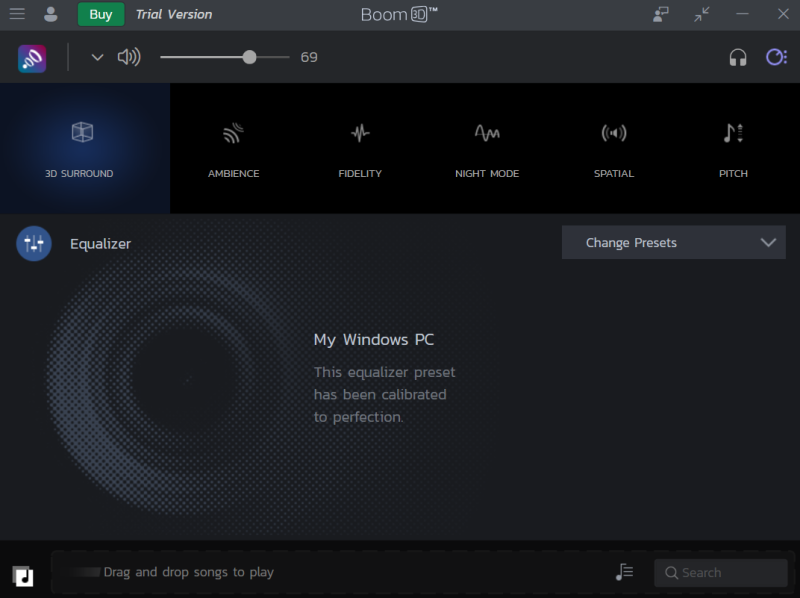Image resolution: width=800 pixels, height=598 pixels.
Task: Click the Ambience waves icon
Action: (234, 133)
